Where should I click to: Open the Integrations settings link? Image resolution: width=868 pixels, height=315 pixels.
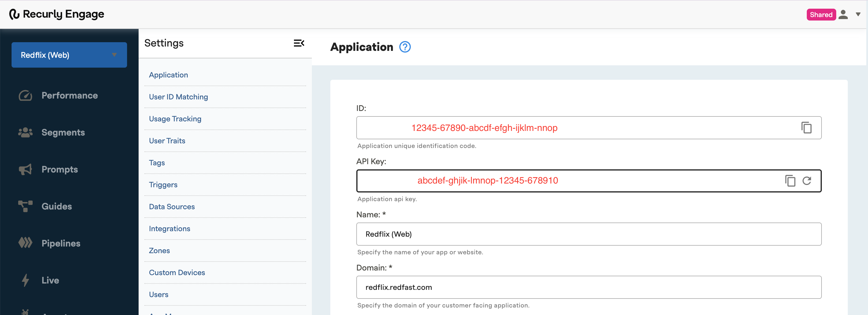169,229
